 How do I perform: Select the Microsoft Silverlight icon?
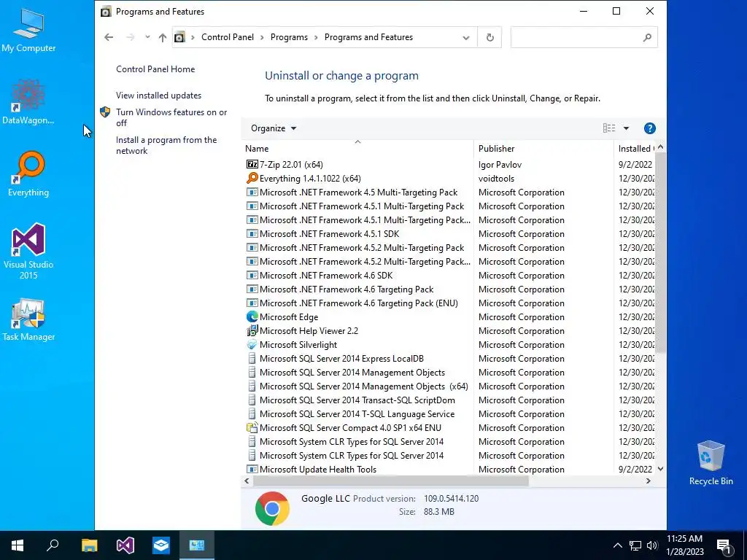pos(252,344)
